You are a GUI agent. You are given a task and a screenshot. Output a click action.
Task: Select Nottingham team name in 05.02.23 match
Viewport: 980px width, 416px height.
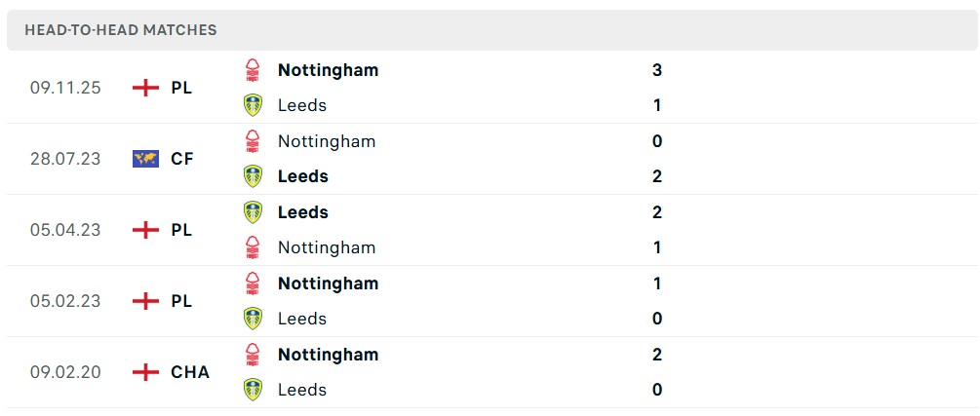328,284
